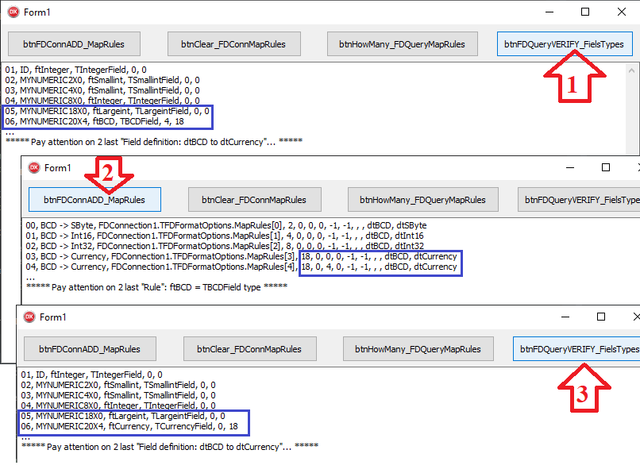Click the line '03, BCD -> Currency' with MapRules[3]
Viewport: 640px width, 468px height.
pyautogui.click(x=241, y=256)
